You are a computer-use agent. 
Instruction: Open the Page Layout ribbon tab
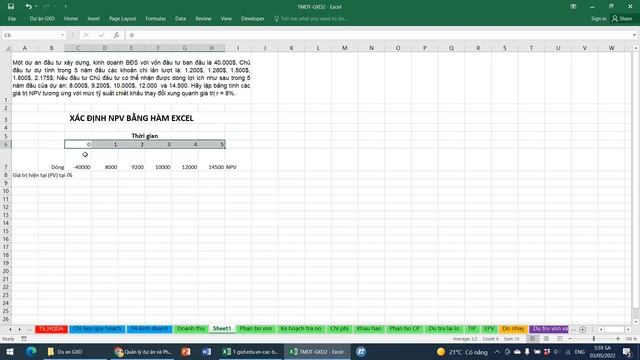(122, 19)
